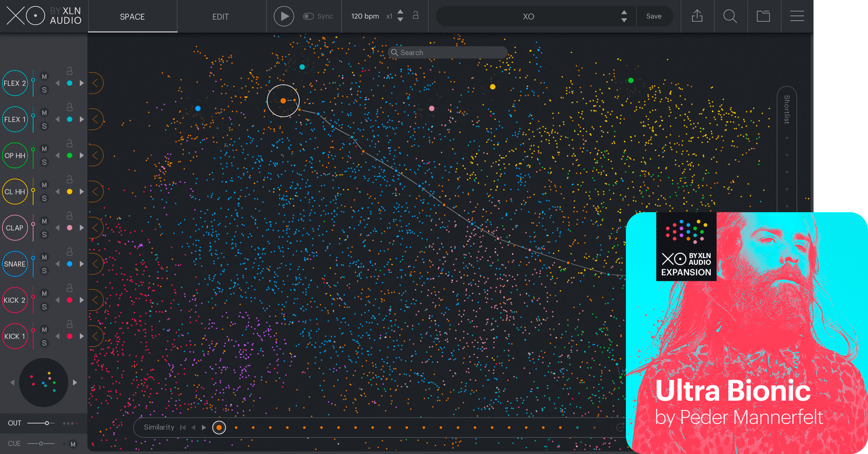This screenshot has width=868, height=454.
Task: Expand the FLEX 1 channel chevron
Action: pyautogui.click(x=95, y=119)
